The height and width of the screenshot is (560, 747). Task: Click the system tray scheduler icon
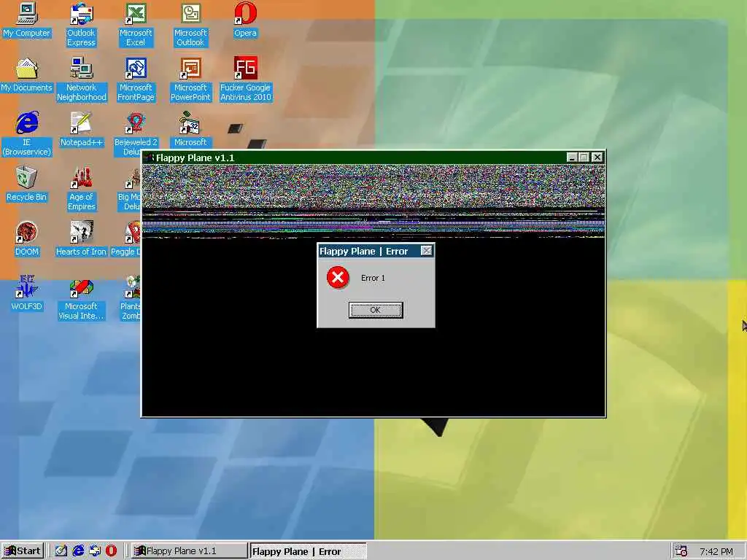pos(681,551)
